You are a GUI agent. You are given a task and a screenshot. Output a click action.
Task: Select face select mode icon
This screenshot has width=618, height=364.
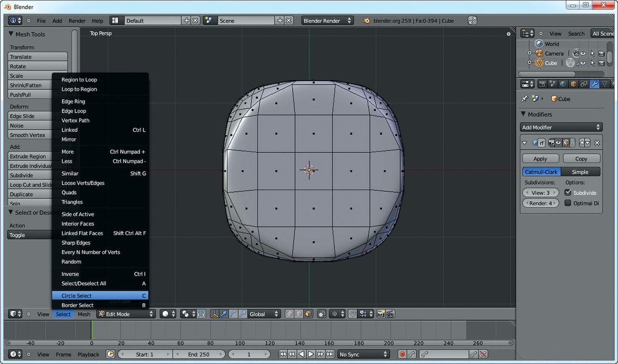point(308,314)
